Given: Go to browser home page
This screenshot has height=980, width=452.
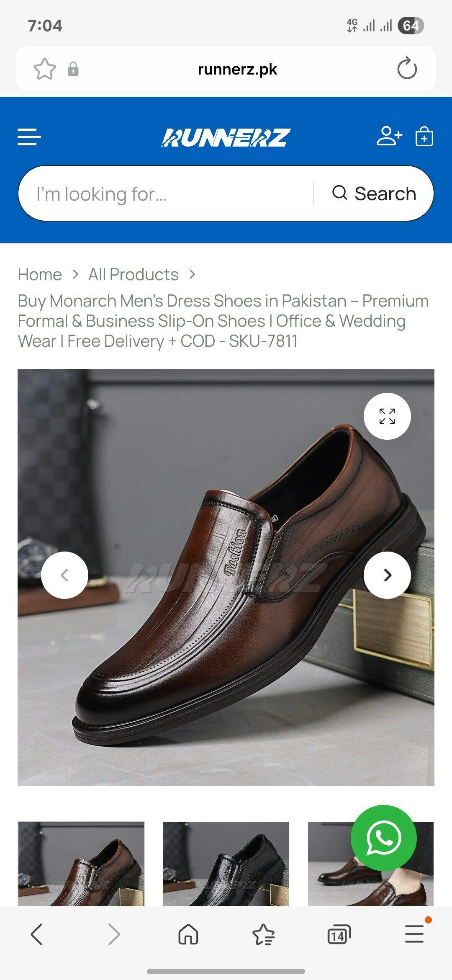Looking at the screenshot, I should click(188, 934).
